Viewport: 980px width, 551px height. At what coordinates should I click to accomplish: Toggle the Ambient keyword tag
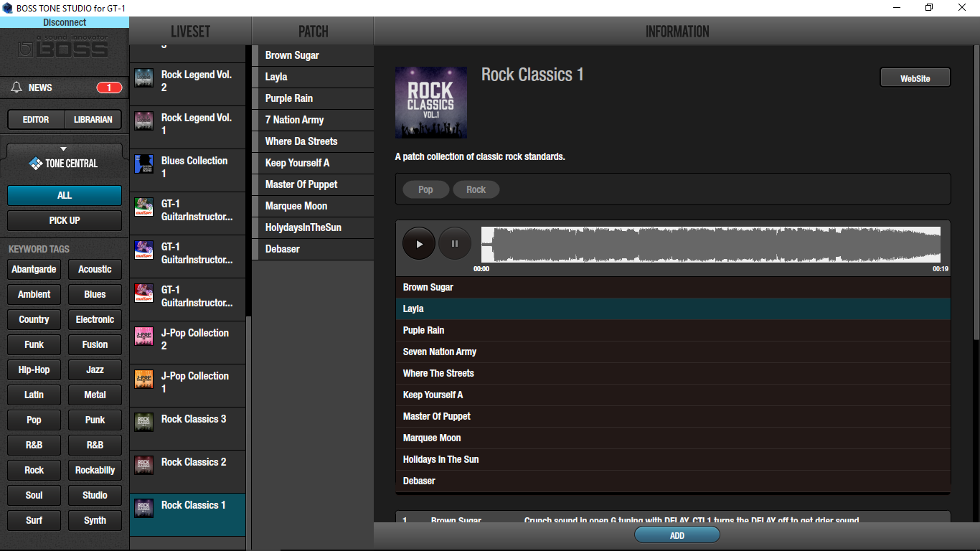pos(34,295)
